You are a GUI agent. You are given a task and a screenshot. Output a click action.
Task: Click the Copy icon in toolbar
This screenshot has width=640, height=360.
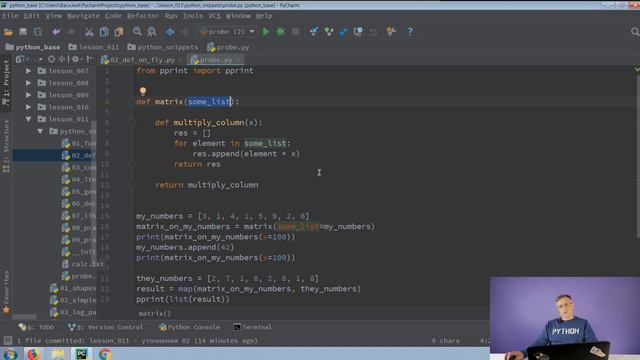104,32
